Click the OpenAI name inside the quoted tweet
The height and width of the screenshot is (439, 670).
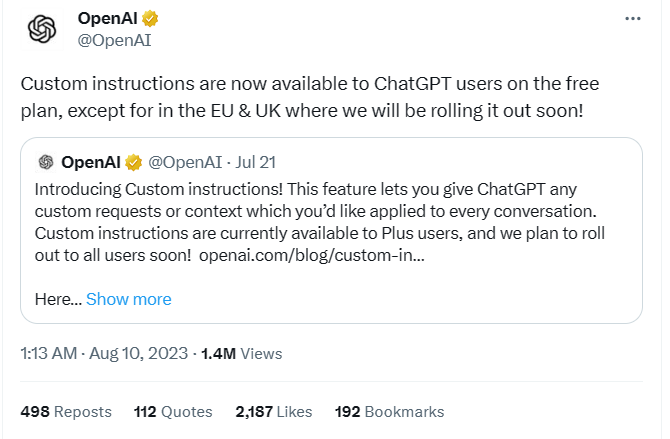(x=91, y=162)
